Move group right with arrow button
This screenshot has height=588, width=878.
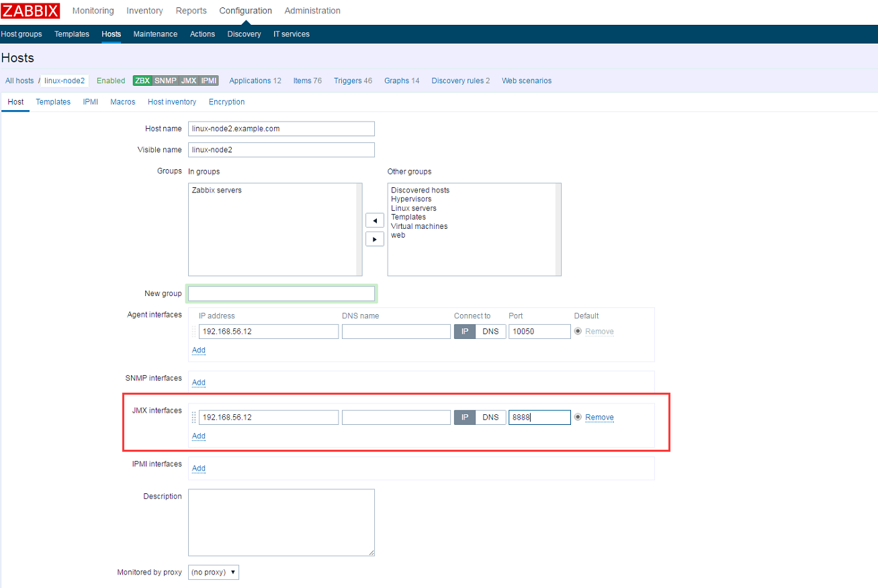coord(374,239)
